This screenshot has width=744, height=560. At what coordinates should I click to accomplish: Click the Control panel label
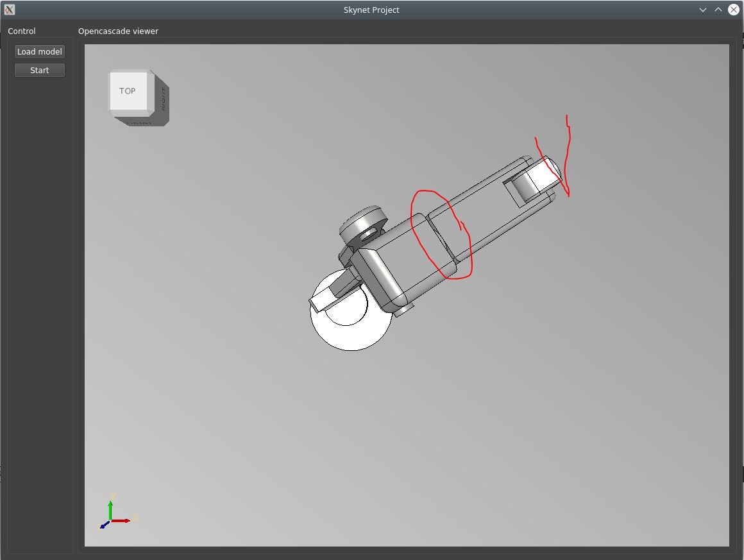[22, 31]
